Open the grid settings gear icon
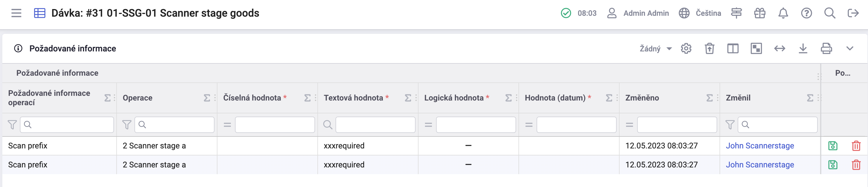The height and width of the screenshot is (187, 868). (687, 48)
